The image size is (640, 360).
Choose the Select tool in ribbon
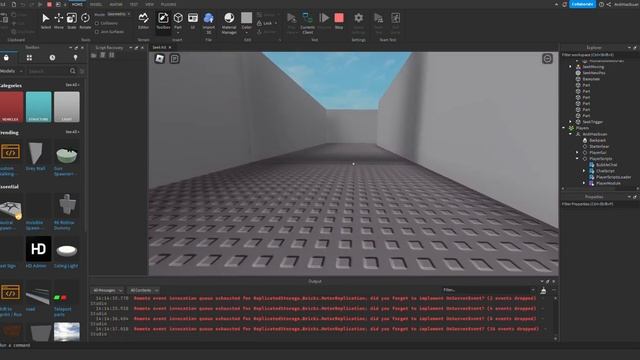click(46, 21)
